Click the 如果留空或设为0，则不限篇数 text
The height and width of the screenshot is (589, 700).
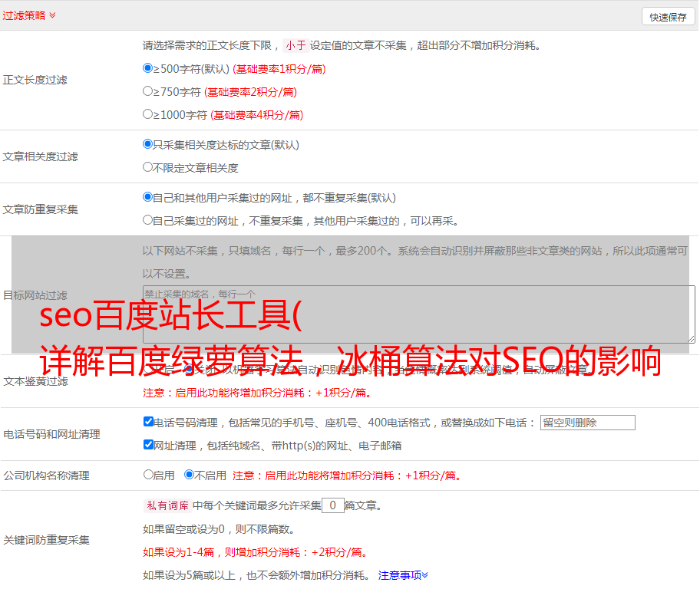[x=219, y=530]
